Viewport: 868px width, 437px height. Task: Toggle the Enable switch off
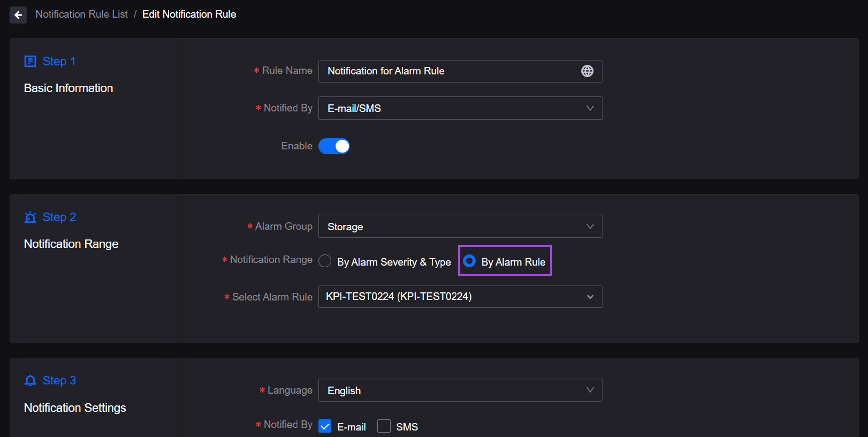click(334, 146)
